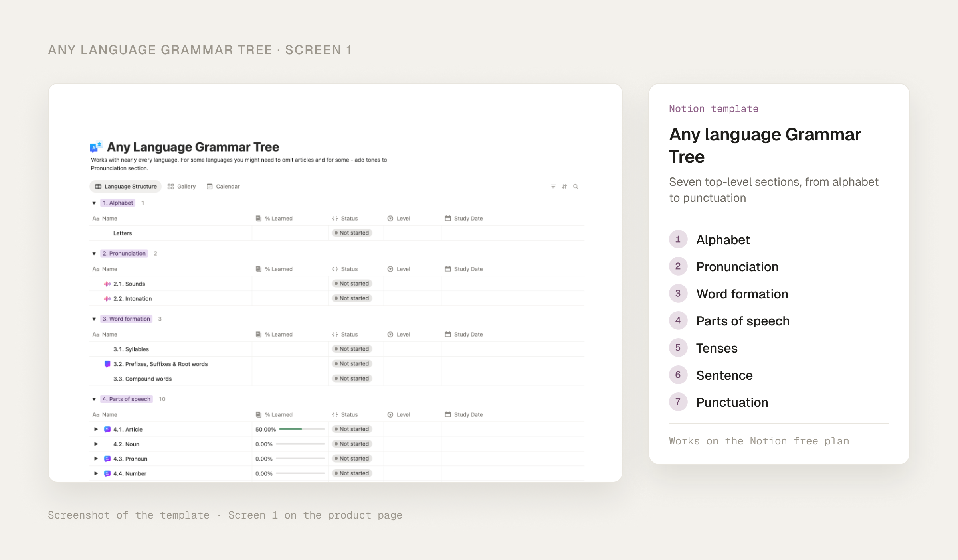Image resolution: width=958 pixels, height=560 pixels.
Task: Click Not started status for 3.1. Syllables
Action: tap(352, 349)
